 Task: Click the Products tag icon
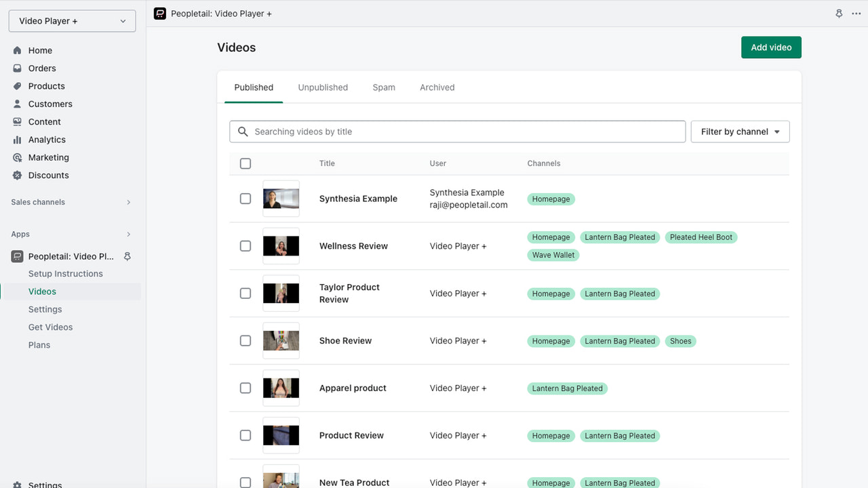pos(17,86)
